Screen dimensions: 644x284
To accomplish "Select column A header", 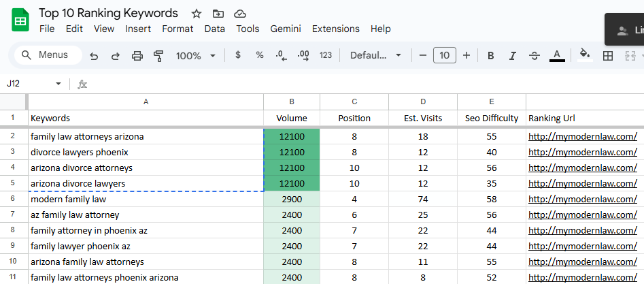I will pyautogui.click(x=146, y=101).
